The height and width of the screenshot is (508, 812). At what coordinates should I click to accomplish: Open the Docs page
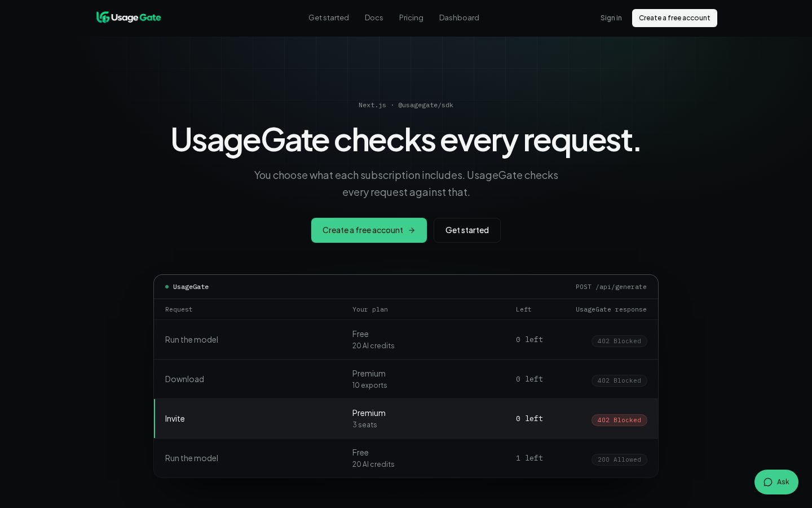374,17
